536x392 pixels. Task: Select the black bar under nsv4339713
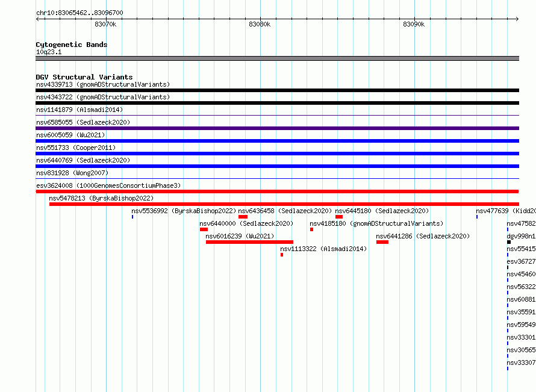[x=277, y=90]
